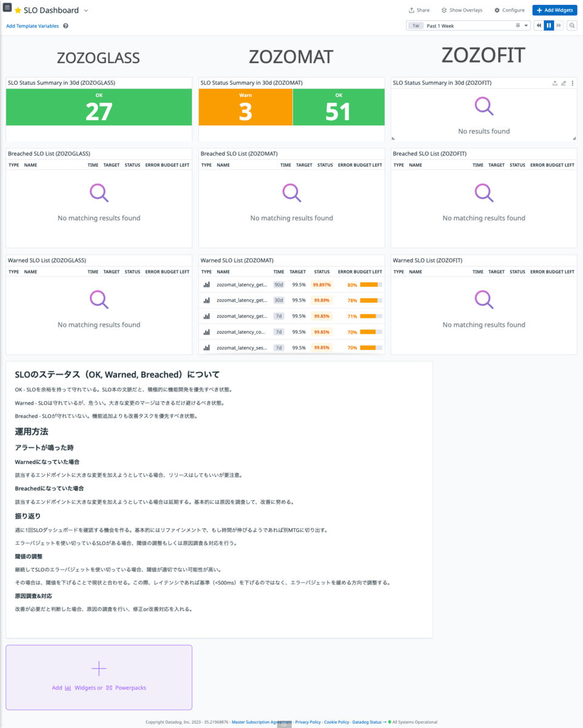Screen dimensions: 583x728
Task: Open more options on ZOZOFIT summary widget
Action: 572,83
